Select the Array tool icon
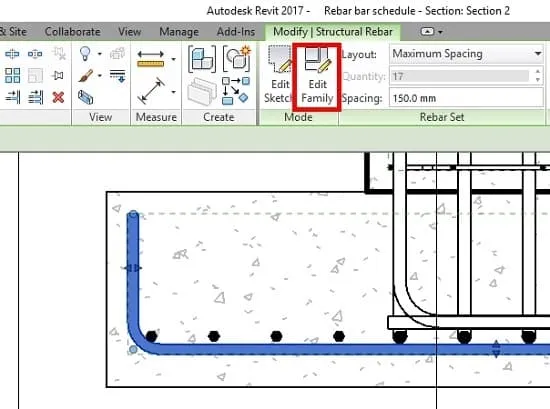 (12, 75)
